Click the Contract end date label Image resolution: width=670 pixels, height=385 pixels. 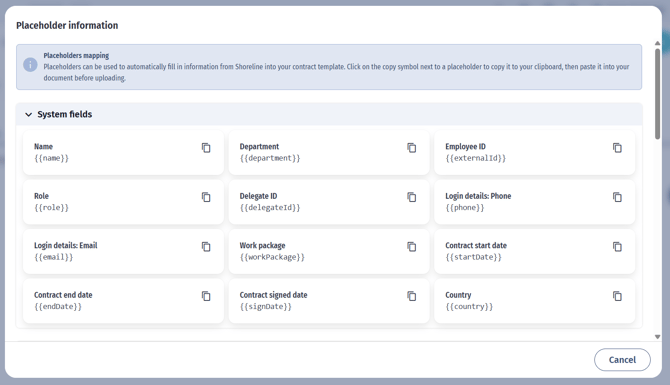click(x=63, y=295)
